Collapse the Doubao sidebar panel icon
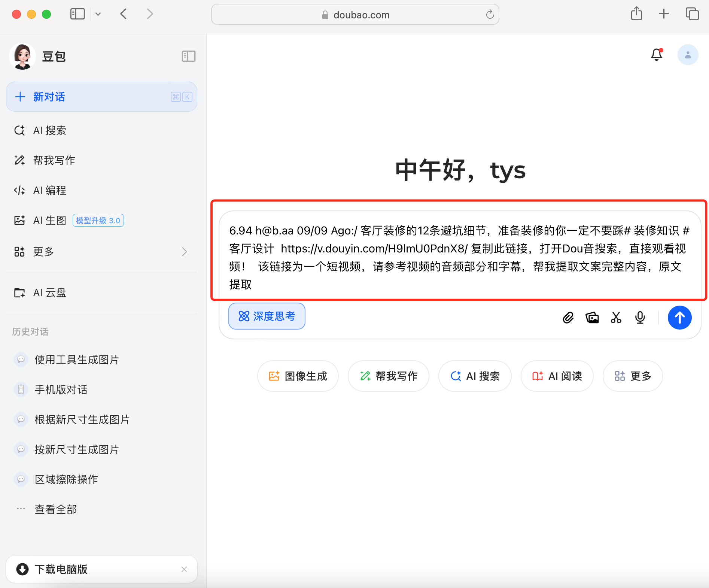 tap(189, 56)
